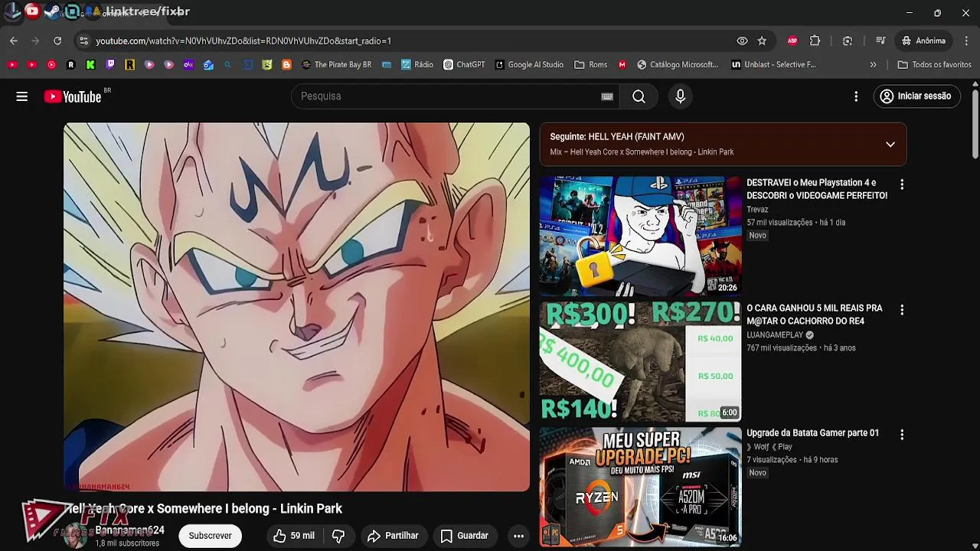The height and width of the screenshot is (551, 980).
Task: Open YouTube icon in top overlay
Action: pyautogui.click(x=32, y=11)
